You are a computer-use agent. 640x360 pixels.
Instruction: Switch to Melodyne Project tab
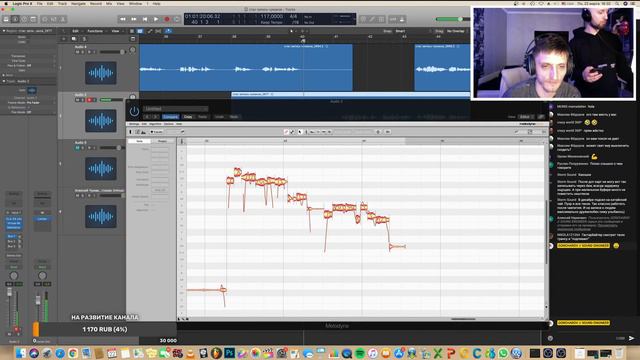pyautogui.click(x=162, y=141)
